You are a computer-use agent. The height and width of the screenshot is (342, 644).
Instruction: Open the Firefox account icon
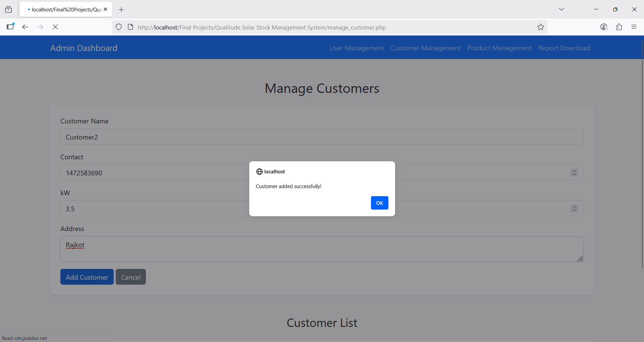point(604,27)
